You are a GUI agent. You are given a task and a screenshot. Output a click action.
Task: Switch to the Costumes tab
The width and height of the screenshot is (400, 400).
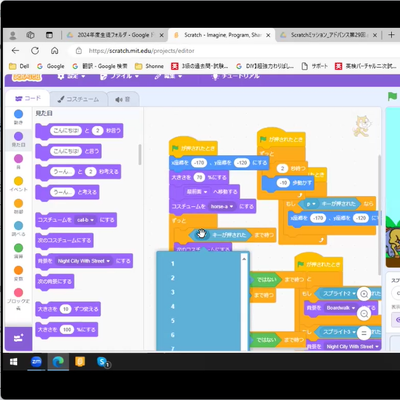(x=78, y=99)
